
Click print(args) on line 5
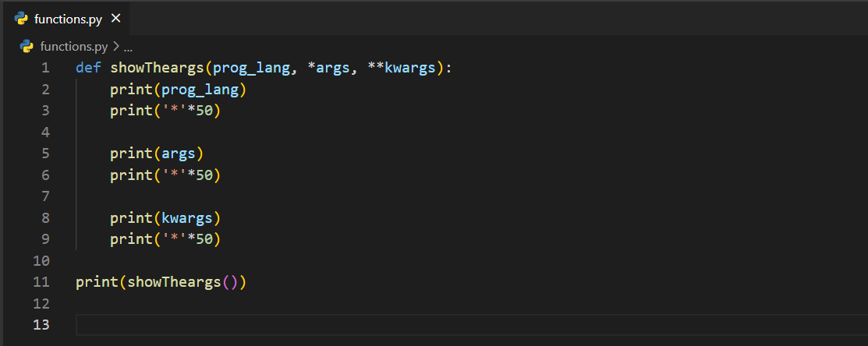coord(157,154)
